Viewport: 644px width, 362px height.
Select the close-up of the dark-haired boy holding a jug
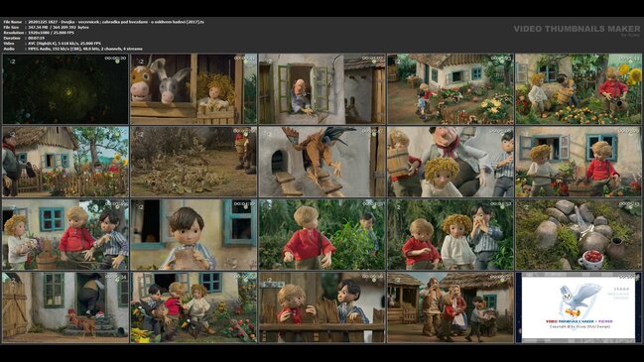193,235
